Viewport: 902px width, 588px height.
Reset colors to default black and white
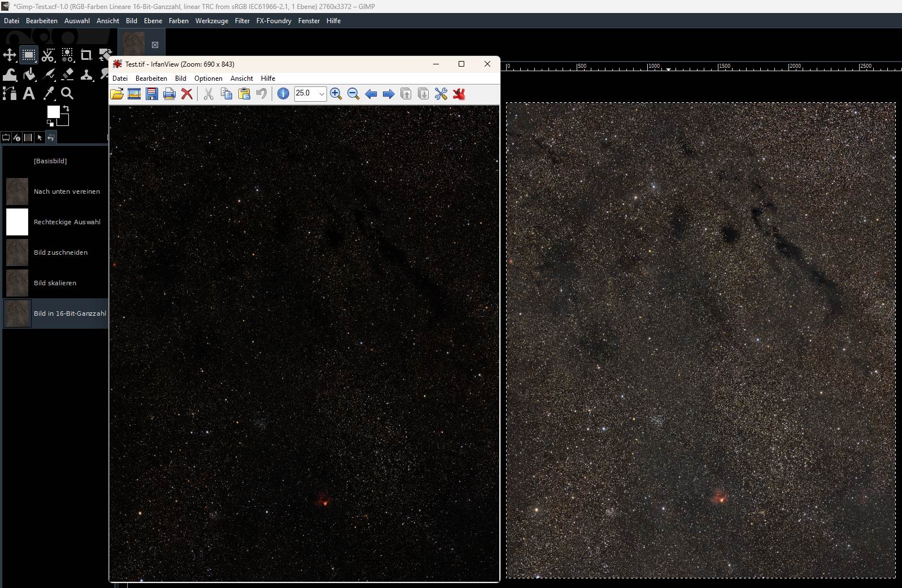click(50, 123)
